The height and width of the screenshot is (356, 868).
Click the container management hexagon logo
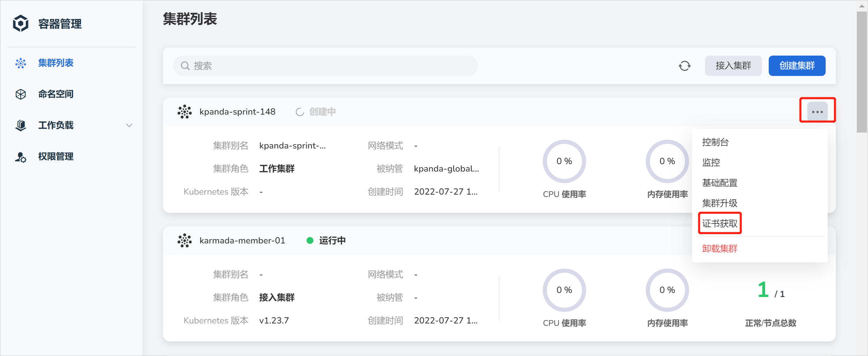(x=21, y=23)
